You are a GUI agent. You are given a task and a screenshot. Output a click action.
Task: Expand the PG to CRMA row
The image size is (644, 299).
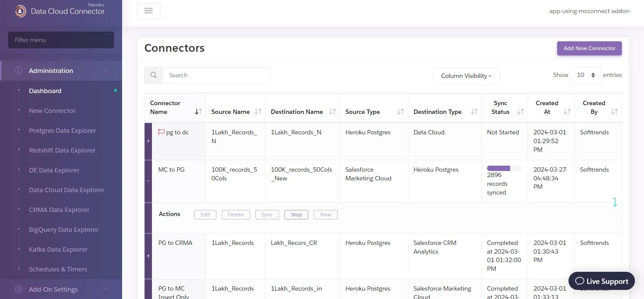pyautogui.click(x=148, y=256)
